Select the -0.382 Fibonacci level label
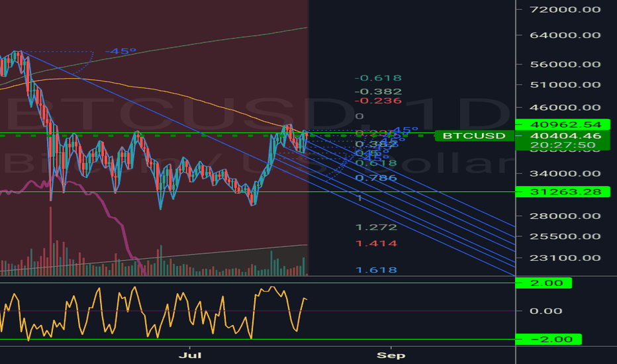Screen dimensions: 617x364 378,92
